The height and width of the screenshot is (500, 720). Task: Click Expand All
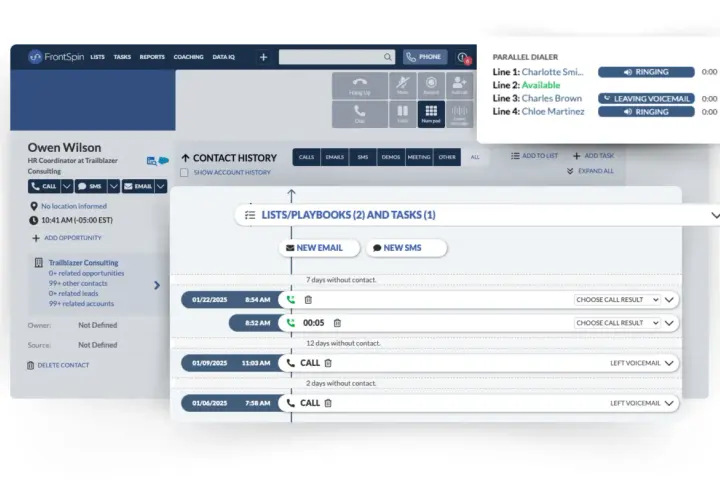[x=590, y=171]
